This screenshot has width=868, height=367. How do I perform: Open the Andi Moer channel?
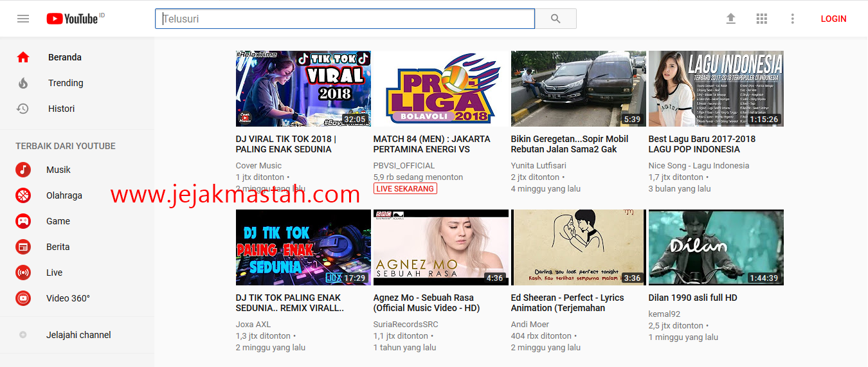click(x=530, y=325)
